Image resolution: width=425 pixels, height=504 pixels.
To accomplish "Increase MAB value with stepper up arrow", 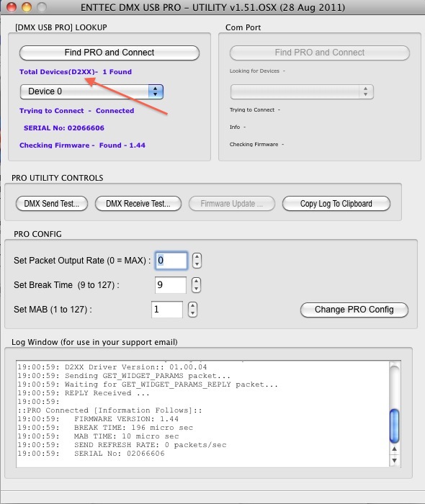I will pyautogui.click(x=192, y=306).
